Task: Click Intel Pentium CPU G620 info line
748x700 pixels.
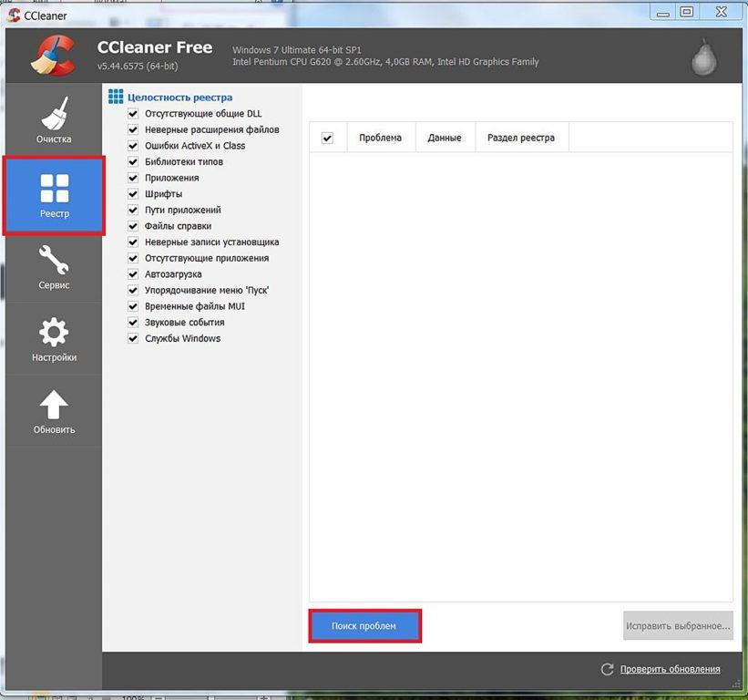Action: (385, 62)
